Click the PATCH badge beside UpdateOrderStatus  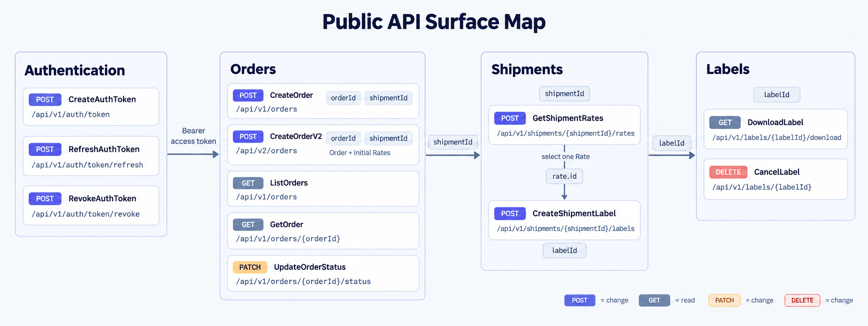pyautogui.click(x=250, y=267)
